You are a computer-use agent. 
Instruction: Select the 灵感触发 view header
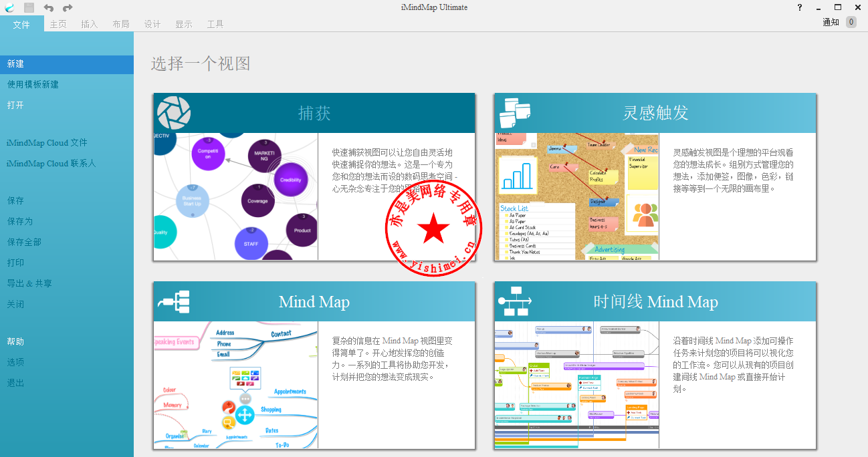coord(655,113)
